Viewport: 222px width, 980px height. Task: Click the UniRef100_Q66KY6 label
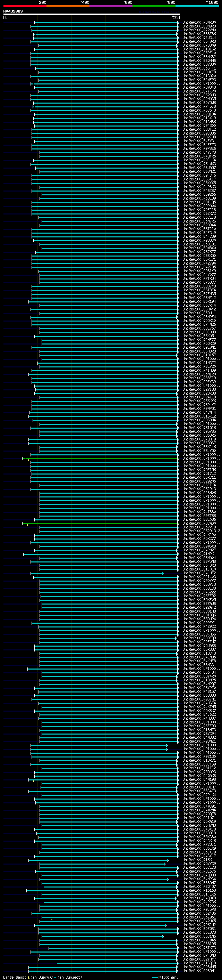199,401
